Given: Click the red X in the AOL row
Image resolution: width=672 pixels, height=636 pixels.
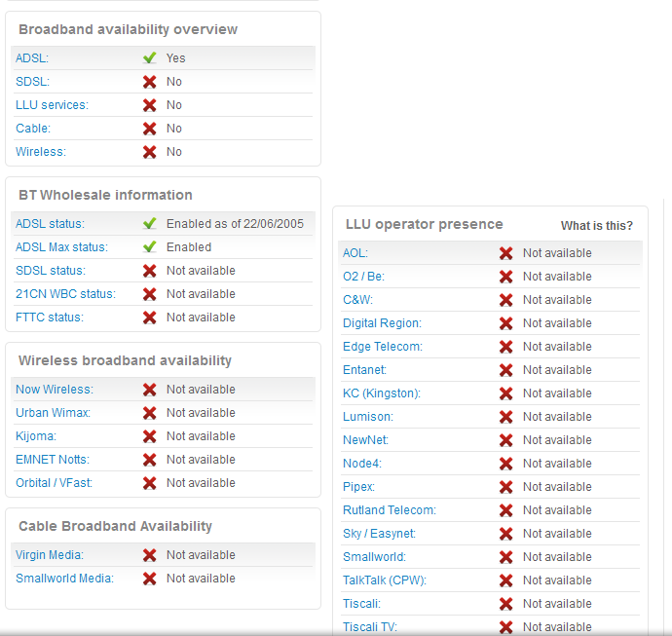Looking at the screenshot, I should coord(506,253).
